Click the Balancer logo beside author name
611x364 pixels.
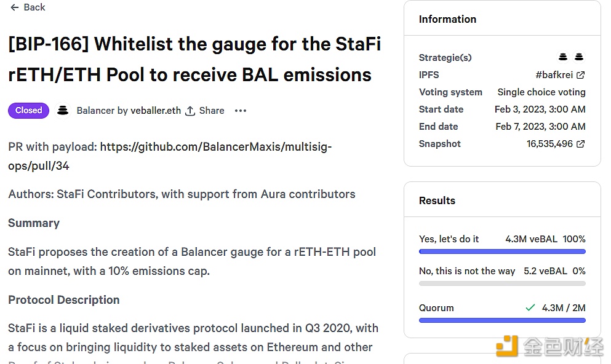pos(62,111)
